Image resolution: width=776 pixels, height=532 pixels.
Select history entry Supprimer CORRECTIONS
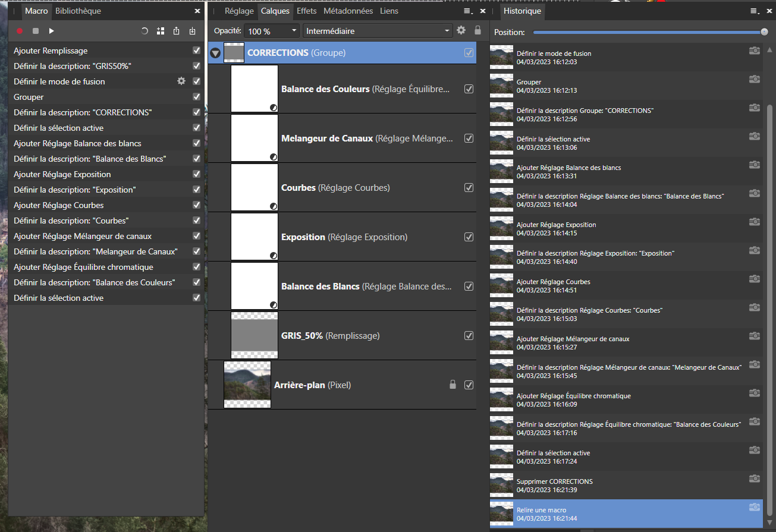tap(626, 485)
